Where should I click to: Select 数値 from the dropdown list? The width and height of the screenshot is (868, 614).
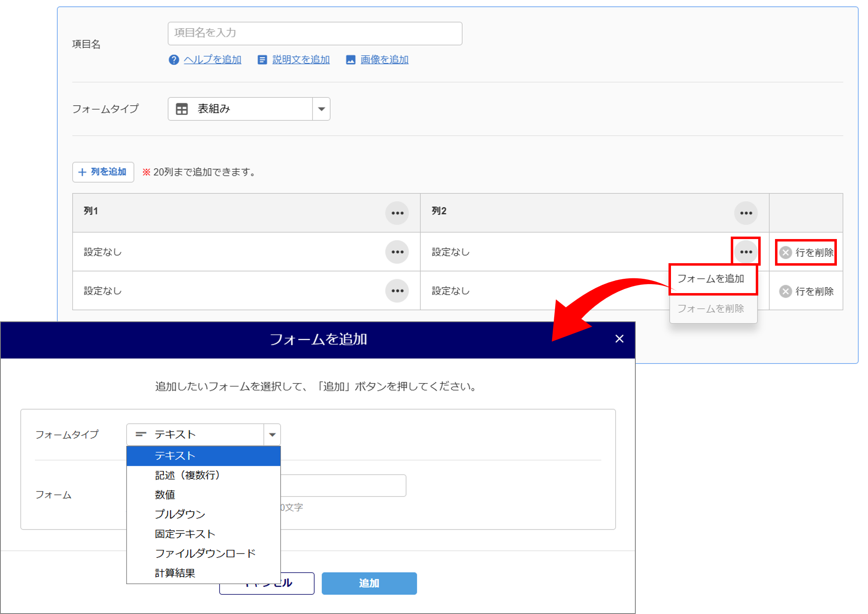click(165, 494)
